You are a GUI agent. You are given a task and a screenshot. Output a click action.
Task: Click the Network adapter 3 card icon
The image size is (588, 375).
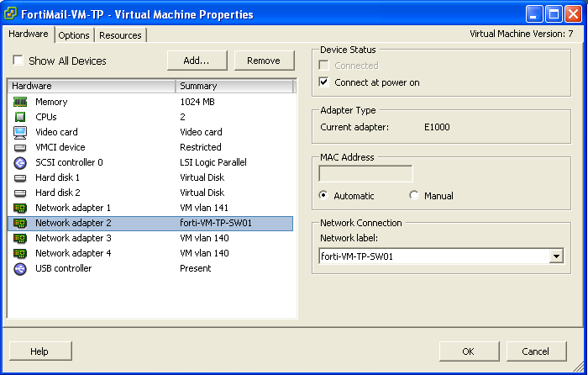pos(20,238)
